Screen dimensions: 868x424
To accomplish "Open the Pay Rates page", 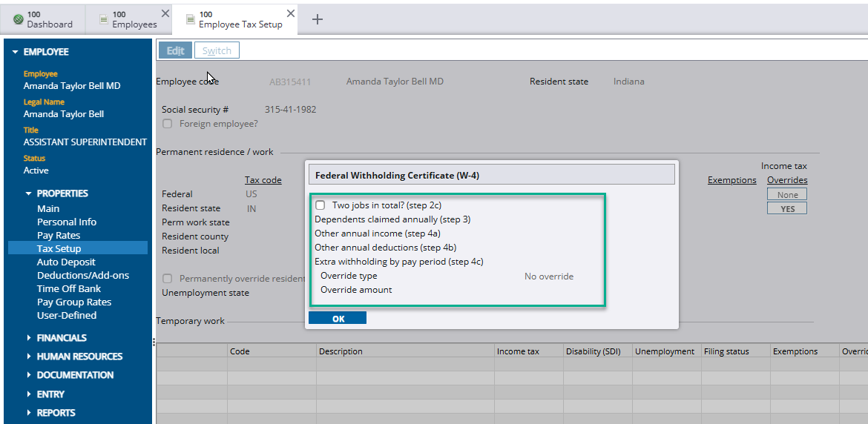I will click(x=59, y=236).
